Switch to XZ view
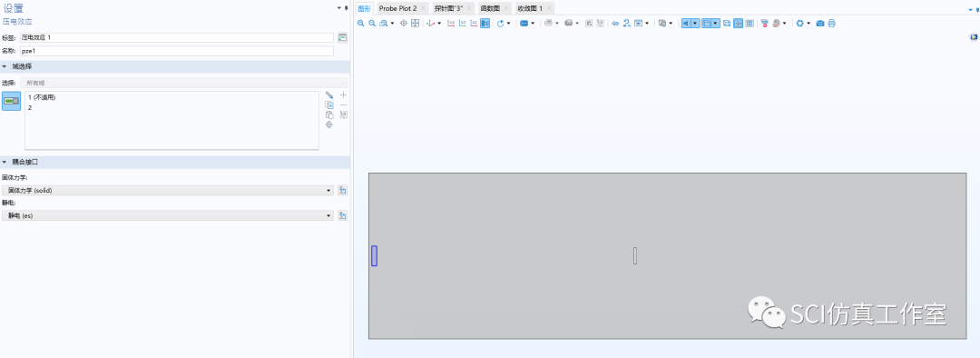 pos(474,23)
